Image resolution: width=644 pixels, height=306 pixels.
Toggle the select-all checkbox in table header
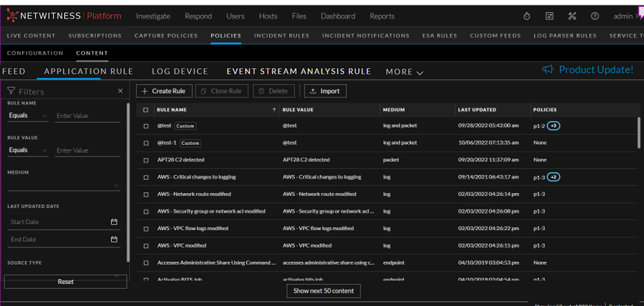(x=146, y=110)
